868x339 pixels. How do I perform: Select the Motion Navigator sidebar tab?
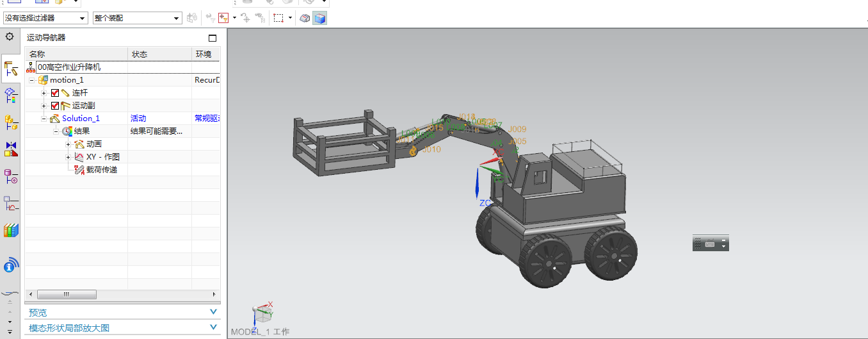[11, 69]
